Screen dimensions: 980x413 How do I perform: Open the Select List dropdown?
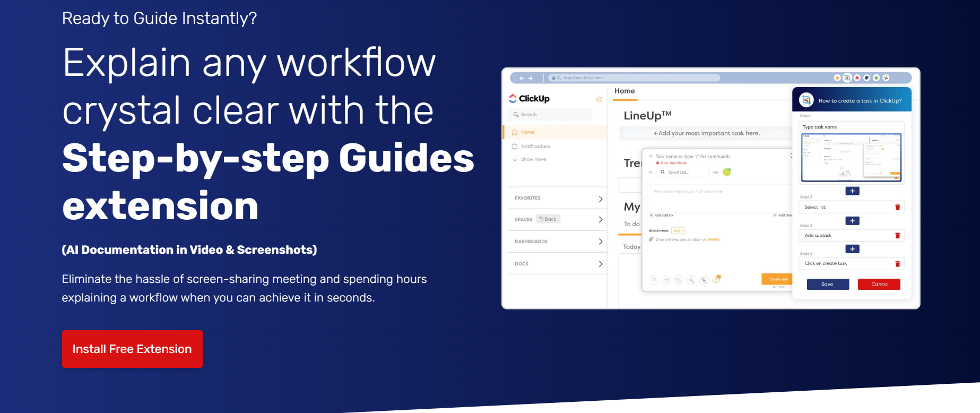pos(683,172)
